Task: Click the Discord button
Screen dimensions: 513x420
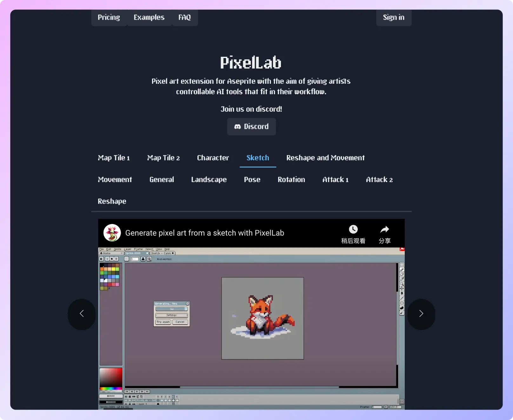Action: point(251,127)
